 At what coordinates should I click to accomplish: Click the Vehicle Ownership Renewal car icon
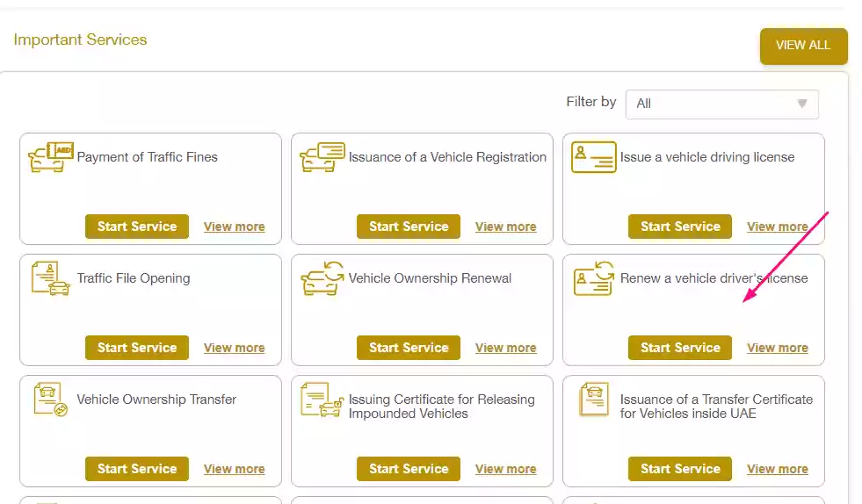322,278
